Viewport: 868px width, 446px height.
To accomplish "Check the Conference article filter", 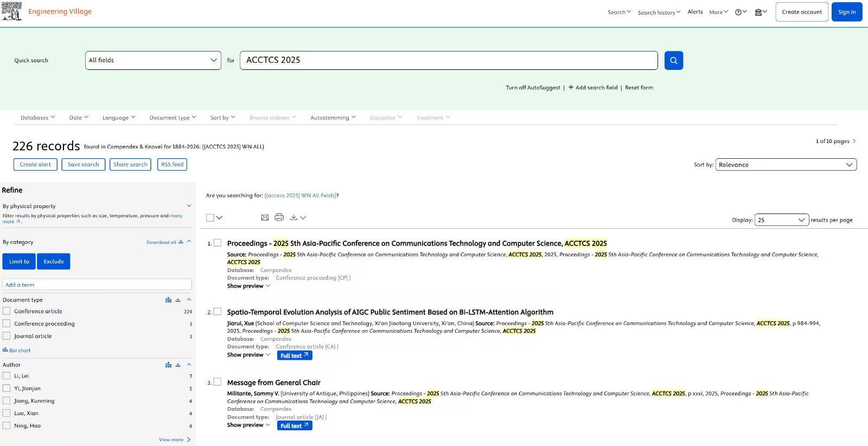I will [7, 311].
